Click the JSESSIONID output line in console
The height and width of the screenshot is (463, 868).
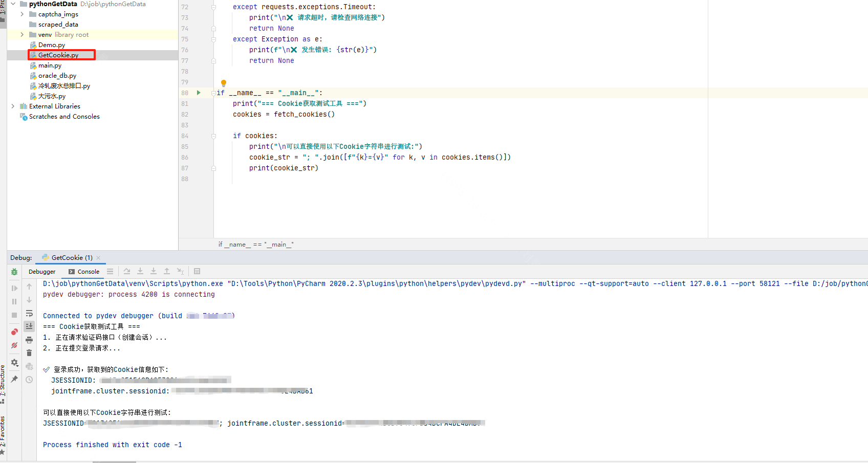(x=141, y=380)
